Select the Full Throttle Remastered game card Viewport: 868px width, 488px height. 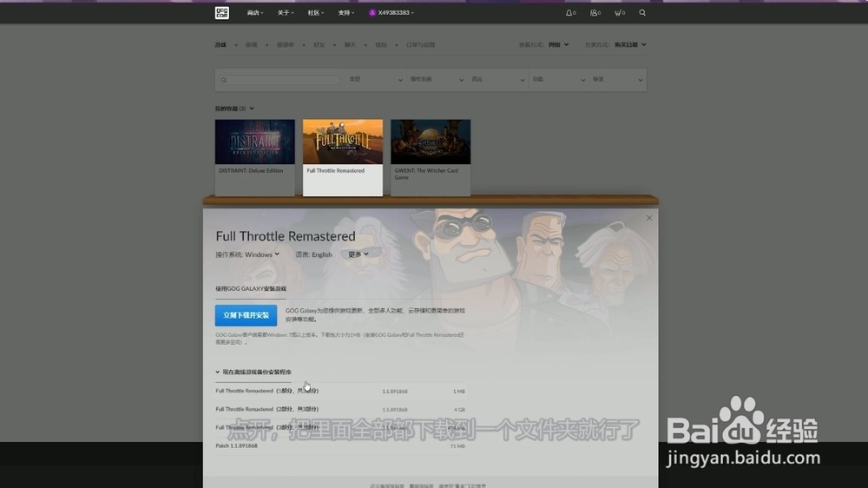click(x=343, y=157)
